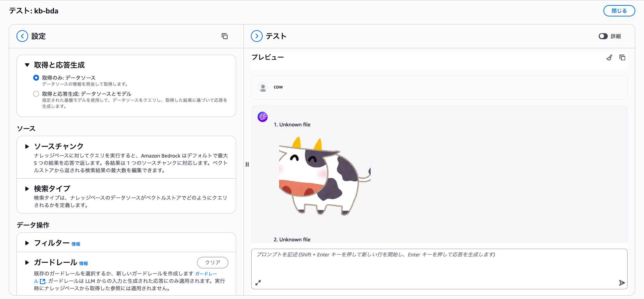644x299 pixels.
Task: Select the 取得のみ: データソース radio button
Action: (x=36, y=78)
